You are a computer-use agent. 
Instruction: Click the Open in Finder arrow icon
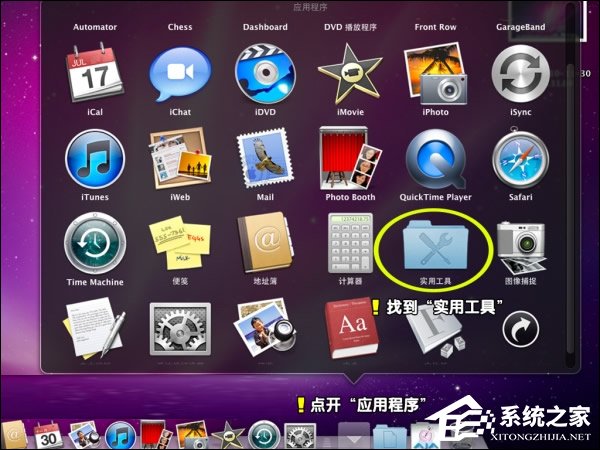tap(520, 328)
